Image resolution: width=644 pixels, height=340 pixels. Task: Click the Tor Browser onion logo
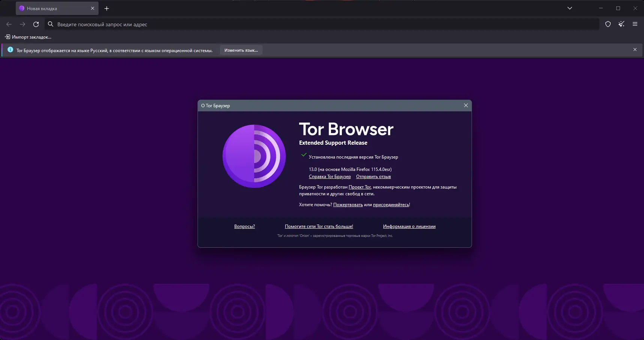[x=254, y=156]
